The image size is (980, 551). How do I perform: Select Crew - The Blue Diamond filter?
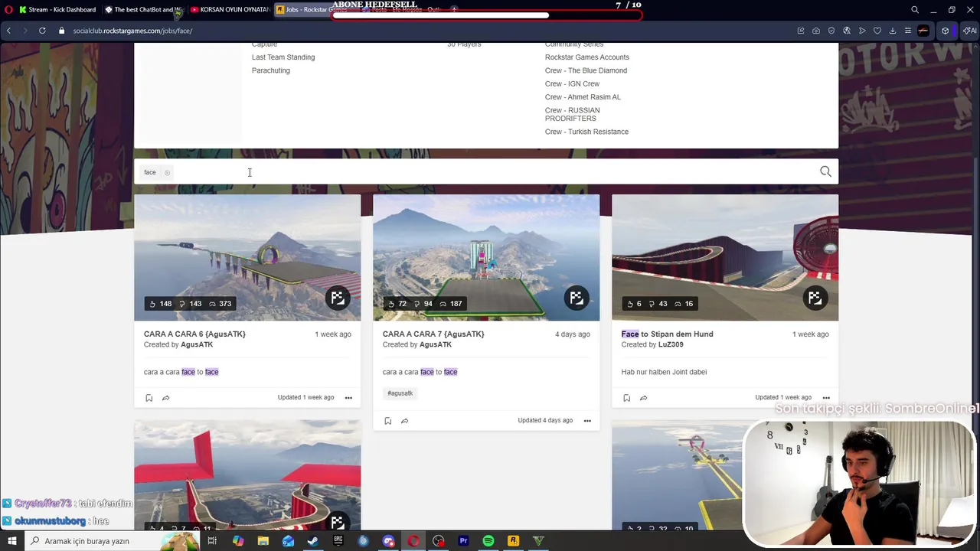pyautogui.click(x=586, y=70)
